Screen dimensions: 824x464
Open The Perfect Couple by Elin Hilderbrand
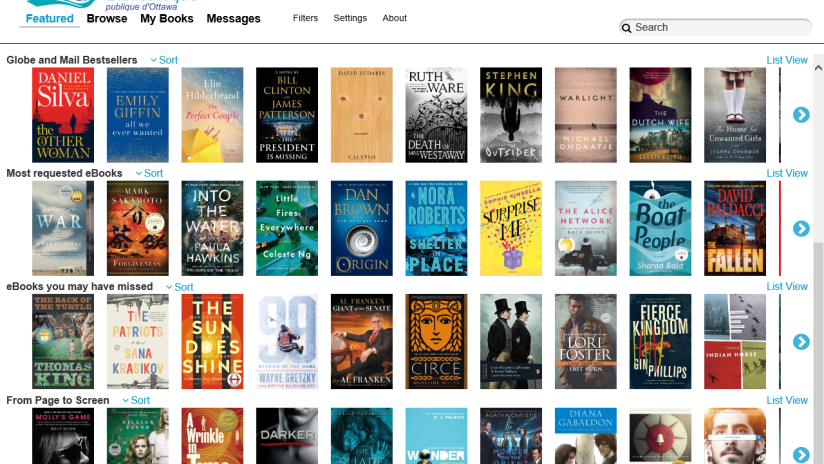point(212,115)
